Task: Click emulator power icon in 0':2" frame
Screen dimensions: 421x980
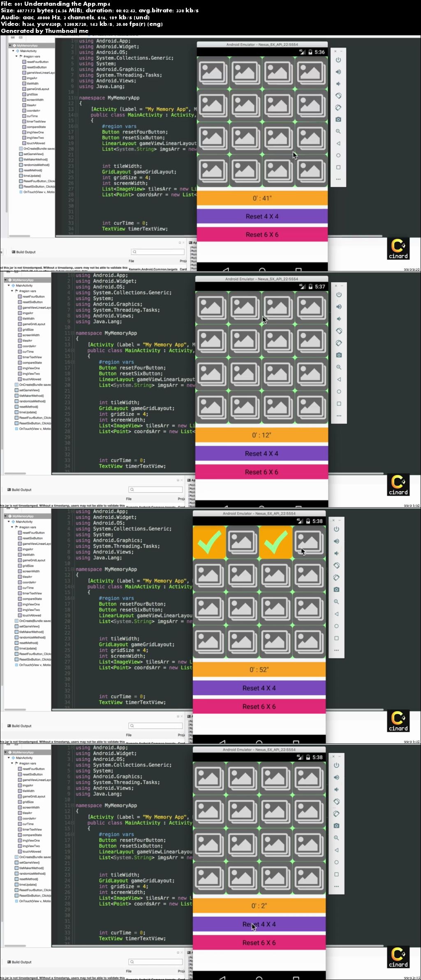Action: (336, 765)
